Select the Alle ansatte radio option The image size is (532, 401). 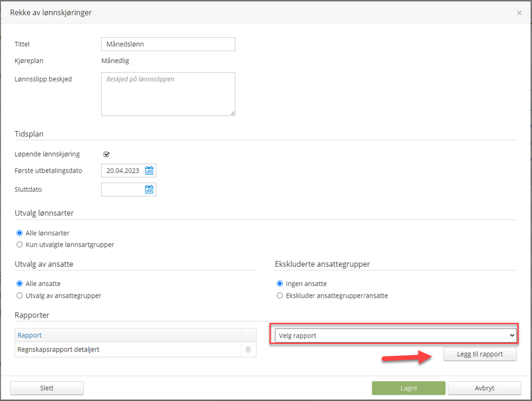point(20,284)
